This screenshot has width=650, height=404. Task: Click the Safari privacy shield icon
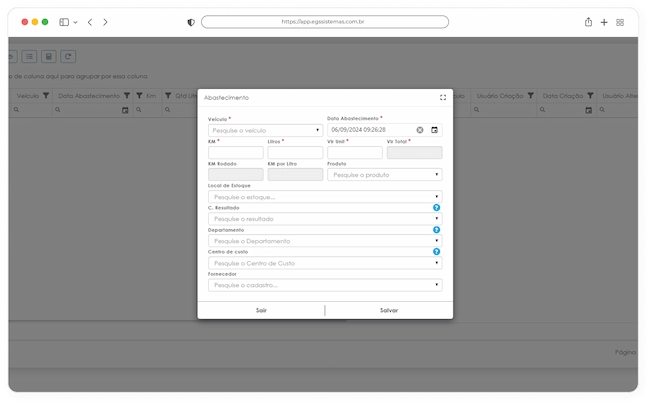tap(191, 22)
